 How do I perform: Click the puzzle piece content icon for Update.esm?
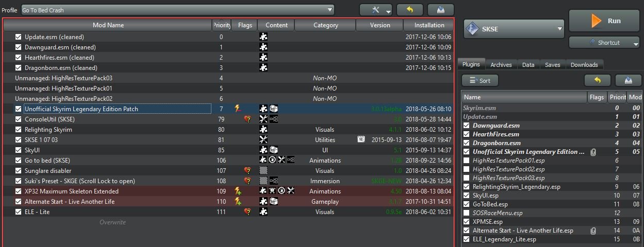[263, 37]
